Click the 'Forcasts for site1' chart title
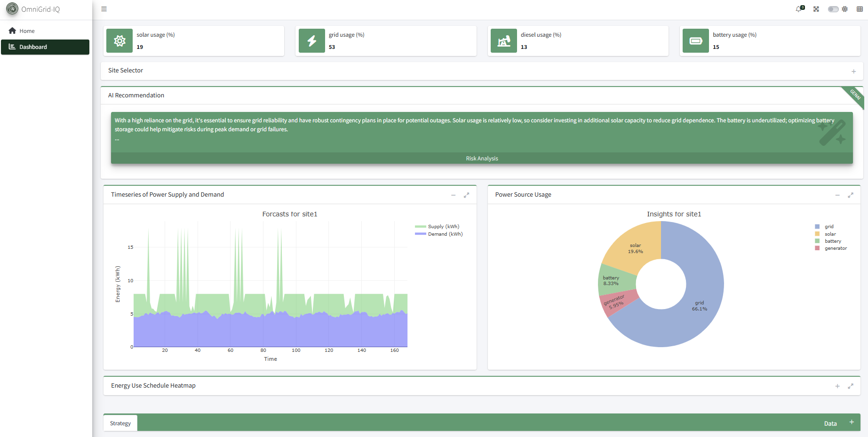This screenshot has width=868, height=437. coord(290,214)
